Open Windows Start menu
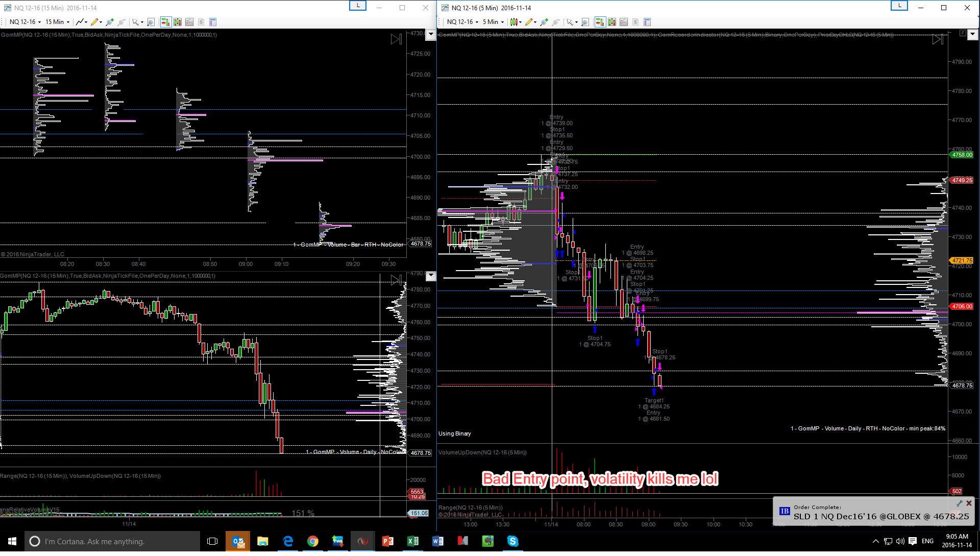Viewport: 980px width, 556px height. pyautogui.click(x=12, y=541)
